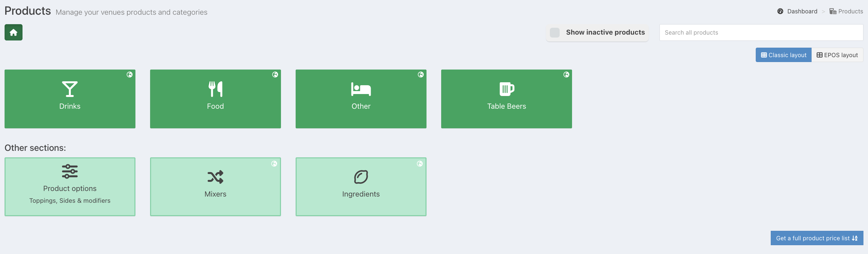Open the Ingredients lemon icon tile
The image size is (868, 254).
click(x=361, y=186)
